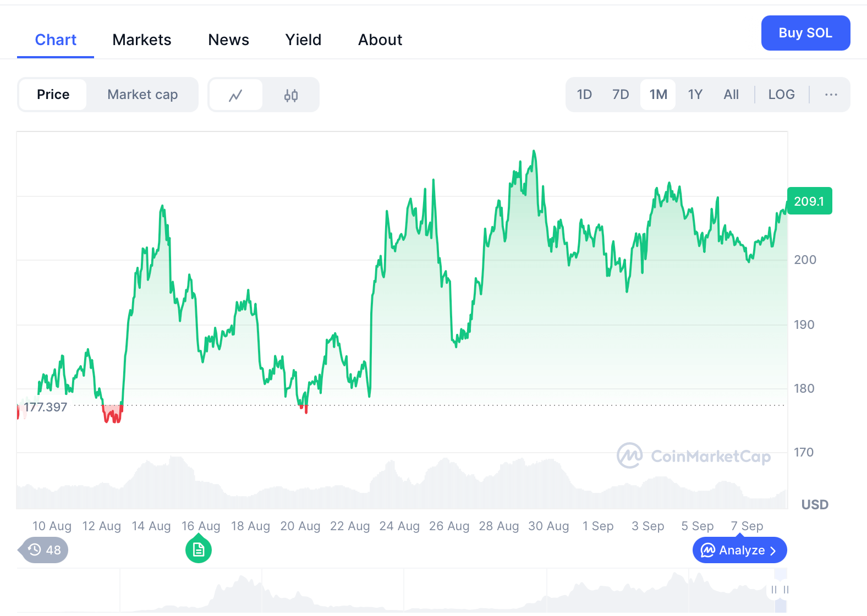The image size is (867, 616).
Task: Switch chart to Market cap
Action: coord(142,95)
